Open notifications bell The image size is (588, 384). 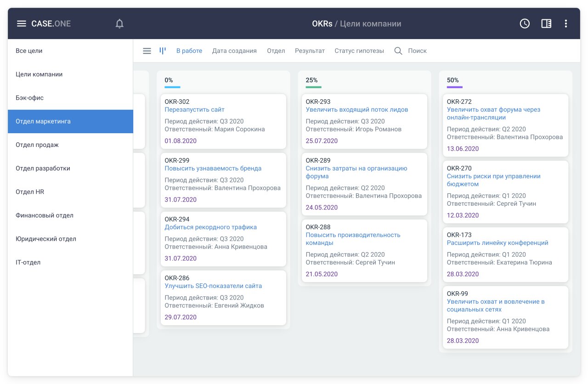119,24
